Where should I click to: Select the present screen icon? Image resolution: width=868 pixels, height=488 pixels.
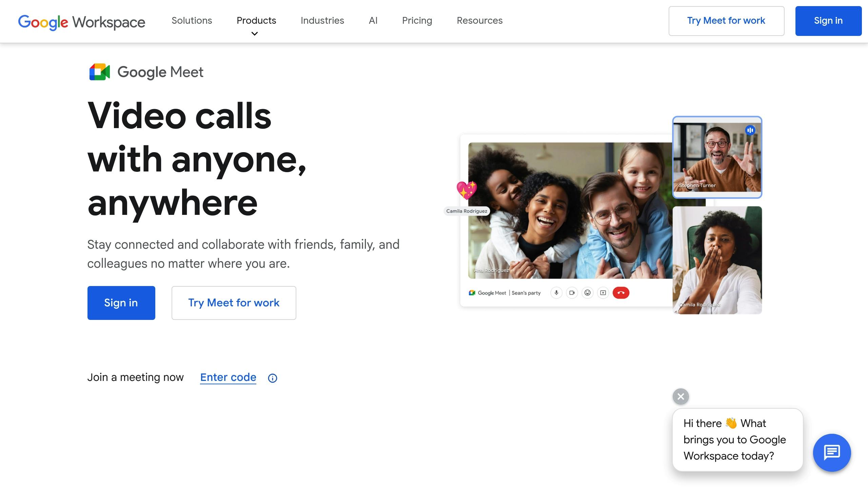603,292
